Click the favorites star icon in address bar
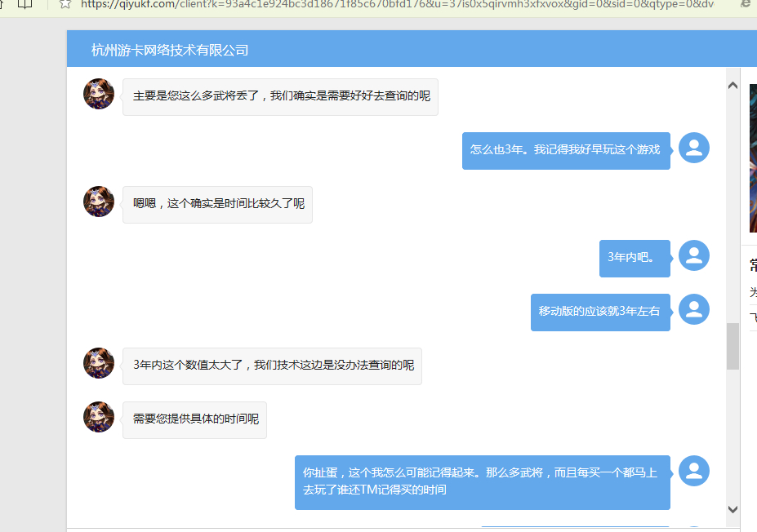The image size is (757, 532). click(65, 4)
